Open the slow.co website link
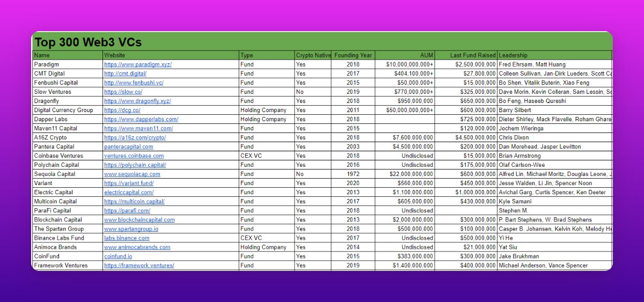Image resolution: width=644 pixels, height=302 pixels. tap(123, 92)
